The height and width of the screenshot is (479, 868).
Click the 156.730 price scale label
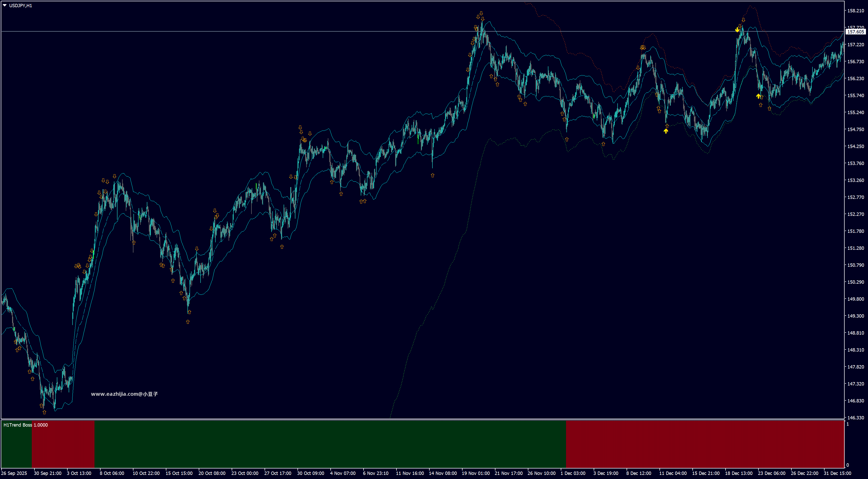tap(856, 62)
